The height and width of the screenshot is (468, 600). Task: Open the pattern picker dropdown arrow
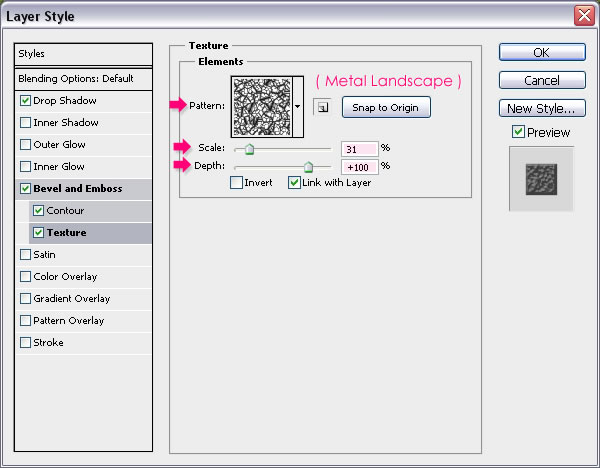coord(298,106)
